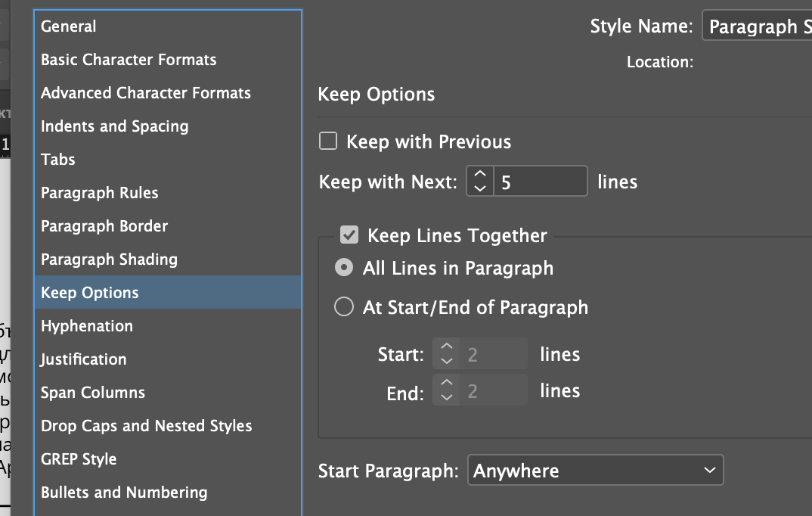Click the Style Name text field

(758, 26)
